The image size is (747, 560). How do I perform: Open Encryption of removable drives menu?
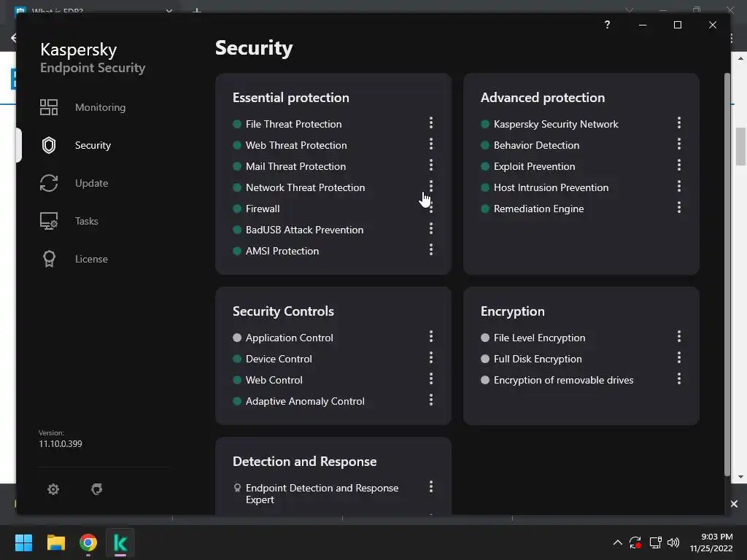[x=679, y=378]
